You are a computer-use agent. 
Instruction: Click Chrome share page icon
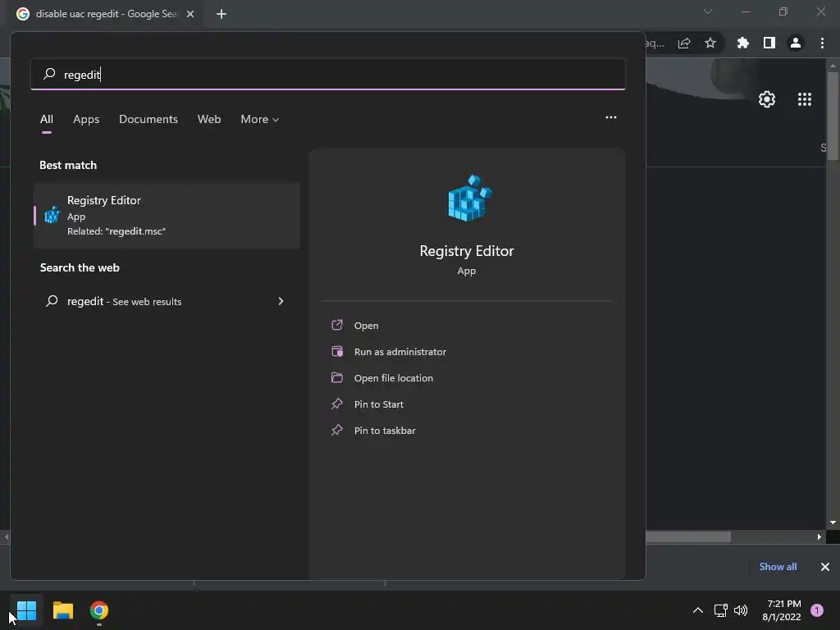click(684, 43)
